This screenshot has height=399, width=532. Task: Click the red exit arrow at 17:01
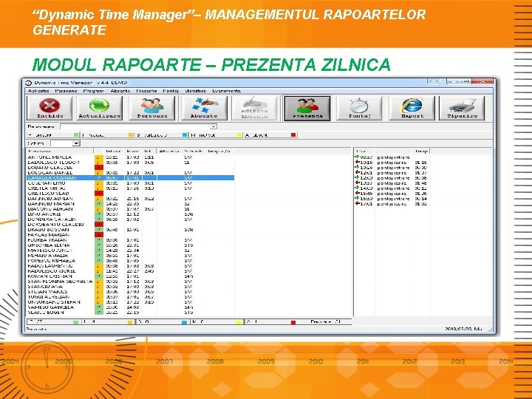pyautogui.click(x=357, y=204)
